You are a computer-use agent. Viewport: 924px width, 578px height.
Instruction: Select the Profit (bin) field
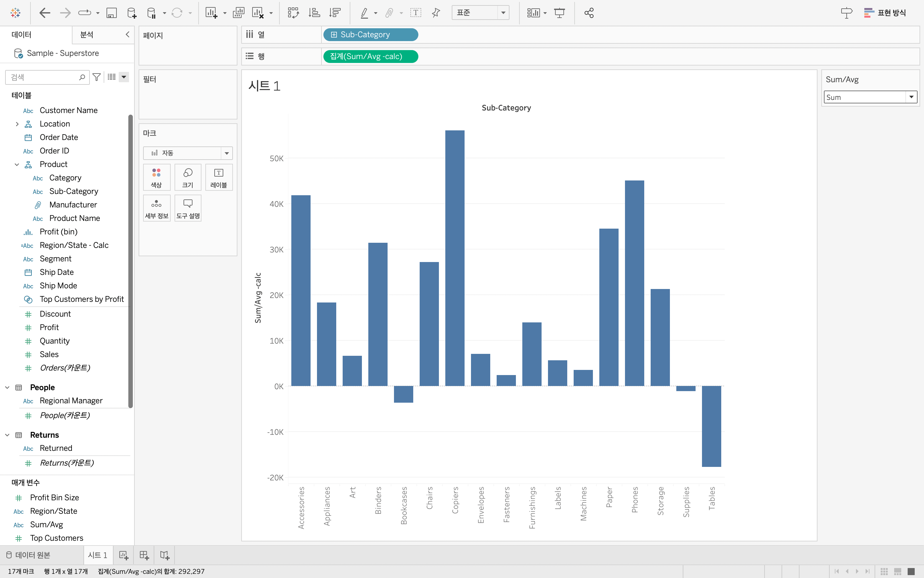(58, 232)
